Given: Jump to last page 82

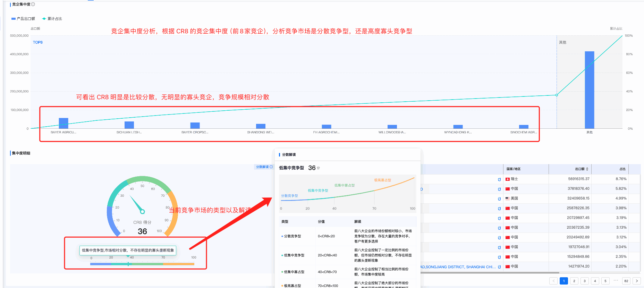Looking at the screenshot, I should tap(626, 281).
